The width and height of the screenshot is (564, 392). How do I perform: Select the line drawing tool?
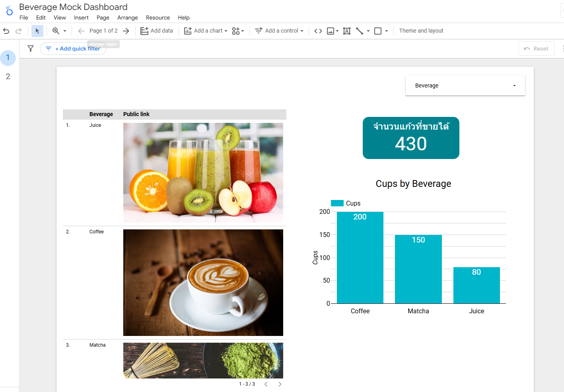click(360, 31)
